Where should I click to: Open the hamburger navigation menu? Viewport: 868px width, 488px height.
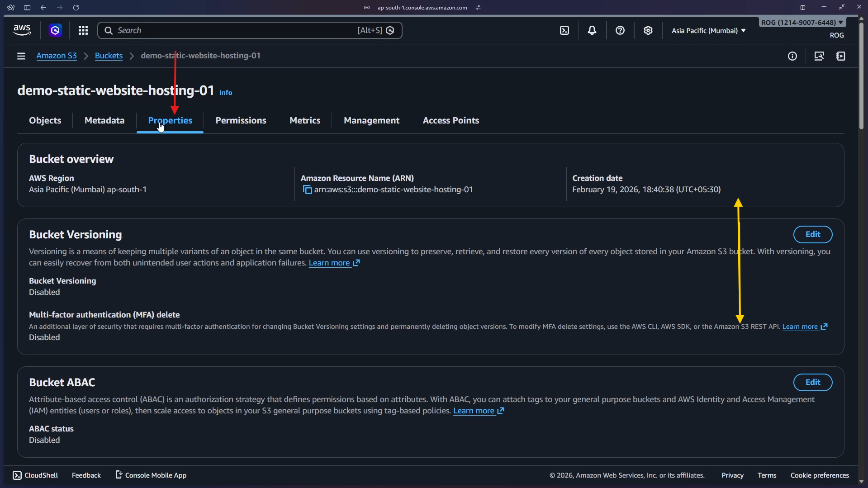click(x=21, y=56)
